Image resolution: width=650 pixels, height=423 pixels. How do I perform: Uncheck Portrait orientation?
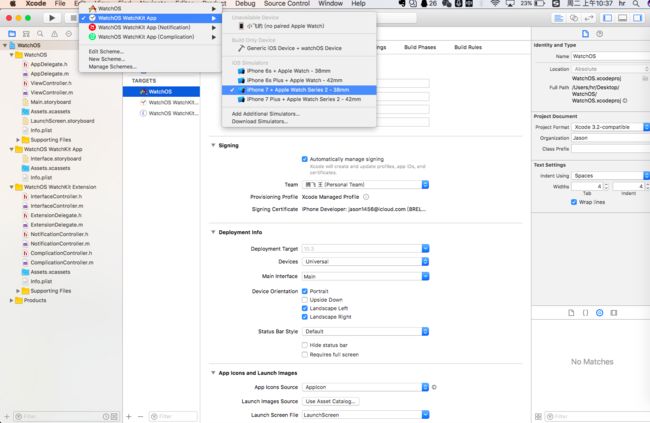click(x=305, y=291)
